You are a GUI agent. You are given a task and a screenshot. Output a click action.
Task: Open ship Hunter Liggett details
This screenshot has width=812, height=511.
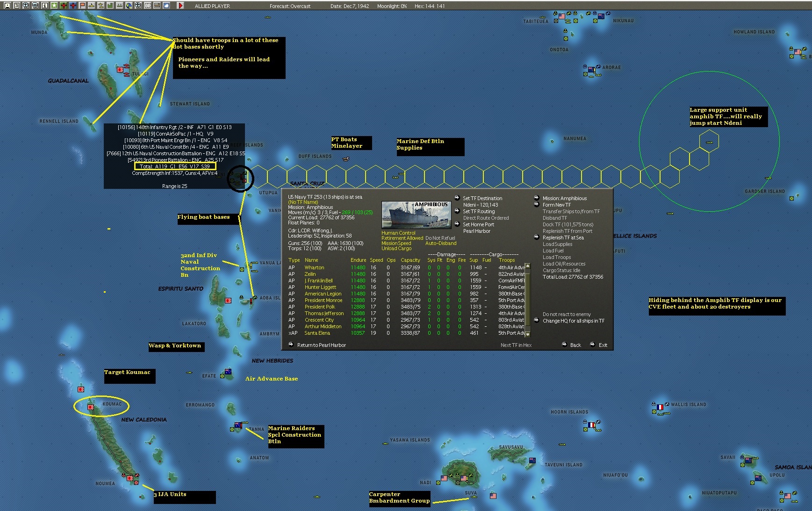coord(320,287)
